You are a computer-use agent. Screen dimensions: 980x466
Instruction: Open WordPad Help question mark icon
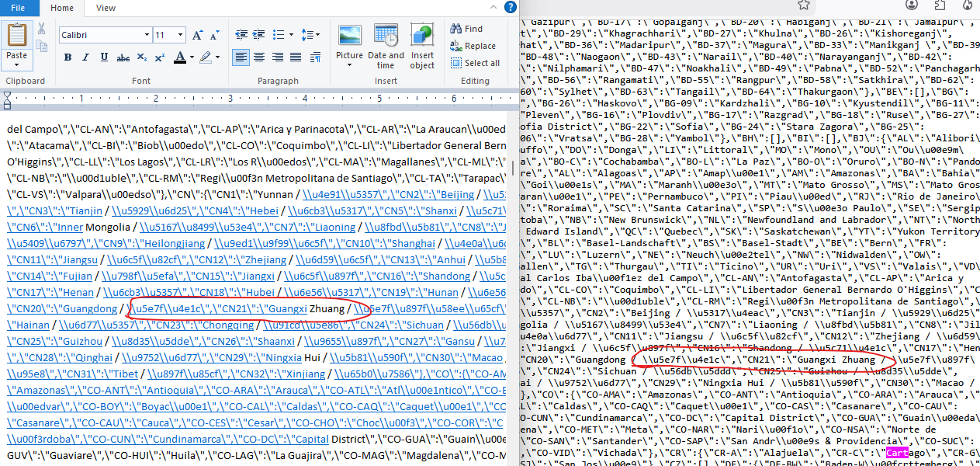[x=510, y=7]
